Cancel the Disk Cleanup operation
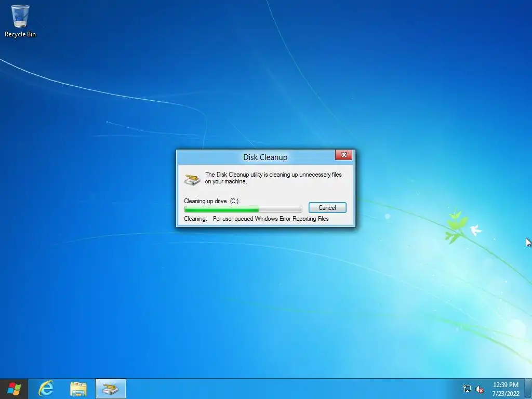Image resolution: width=532 pixels, height=399 pixels. tap(327, 208)
